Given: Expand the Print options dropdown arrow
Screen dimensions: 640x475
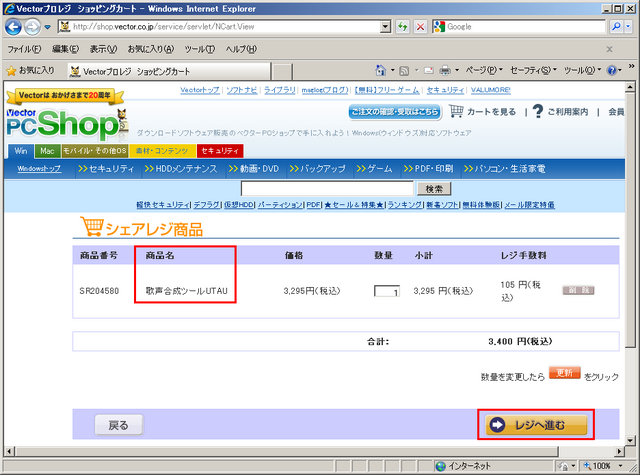Looking at the screenshot, I should 457,70.
